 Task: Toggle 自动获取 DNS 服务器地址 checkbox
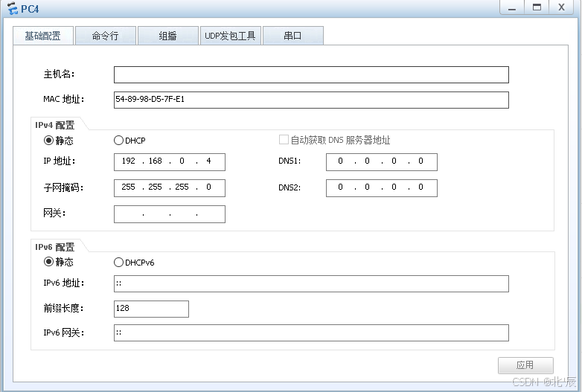click(x=284, y=139)
